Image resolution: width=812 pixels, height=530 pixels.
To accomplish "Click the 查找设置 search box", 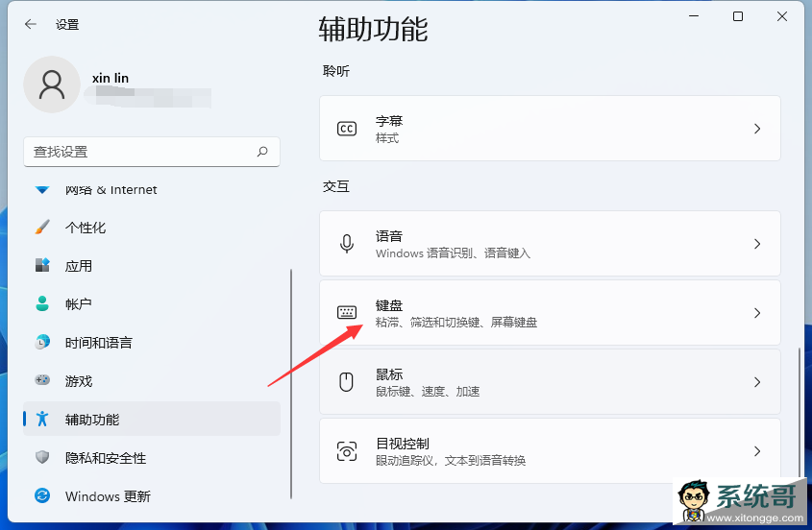I will click(152, 152).
